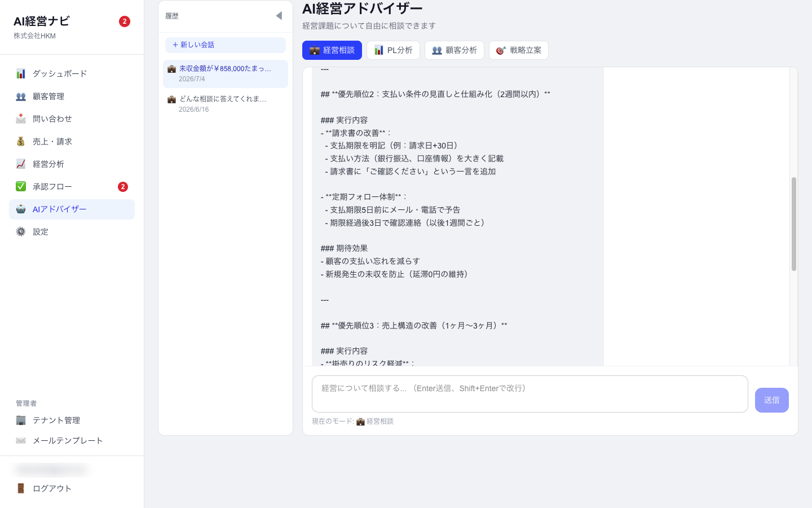The height and width of the screenshot is (508, 812).
Task: Click the 送信 send button
Action: click(x=772, y=400)
